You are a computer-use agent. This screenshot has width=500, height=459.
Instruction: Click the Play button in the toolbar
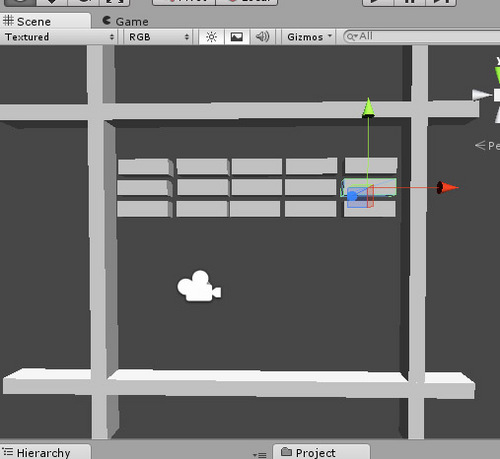click(378, 2)
